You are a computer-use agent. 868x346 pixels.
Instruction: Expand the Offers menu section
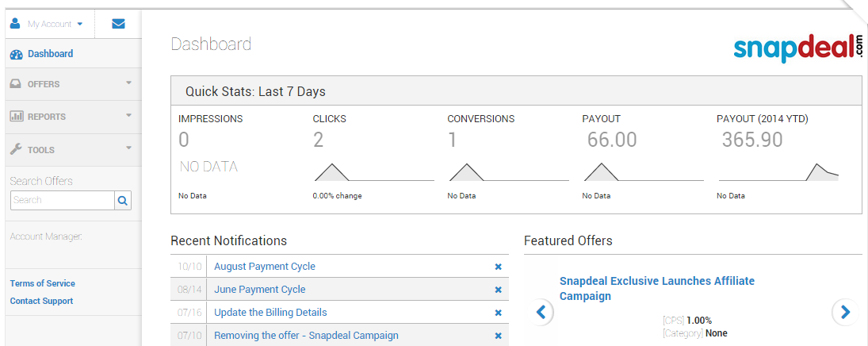[x=71, y=84]
